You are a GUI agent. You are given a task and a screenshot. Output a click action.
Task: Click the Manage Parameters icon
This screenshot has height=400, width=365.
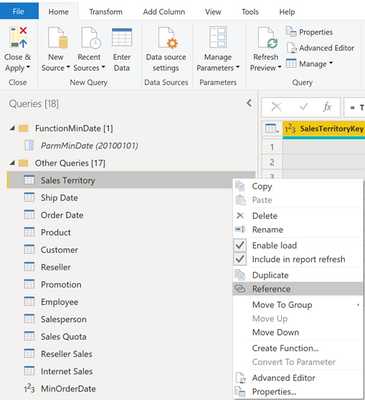coord(218,37)
